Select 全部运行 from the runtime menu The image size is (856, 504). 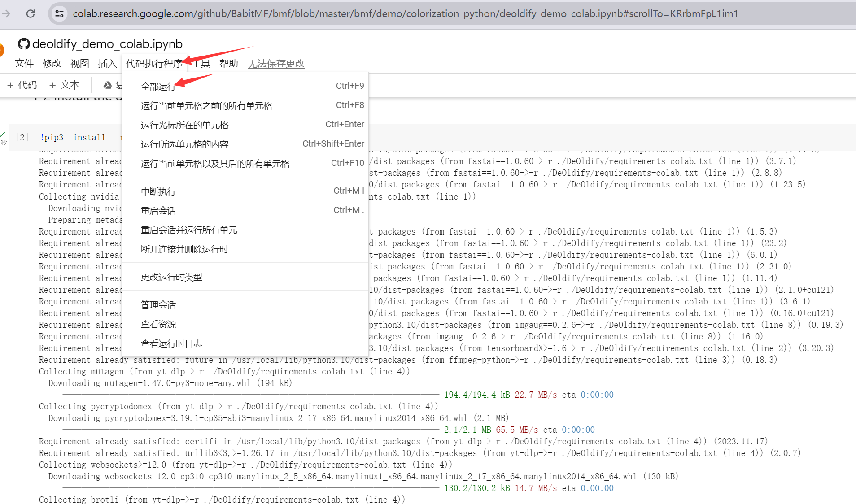point(245,86)
